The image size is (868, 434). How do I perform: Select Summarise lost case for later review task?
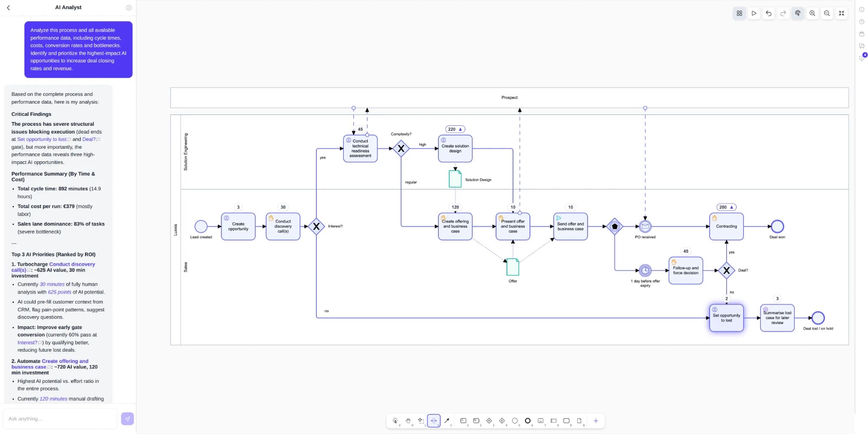tap(777, 318)
